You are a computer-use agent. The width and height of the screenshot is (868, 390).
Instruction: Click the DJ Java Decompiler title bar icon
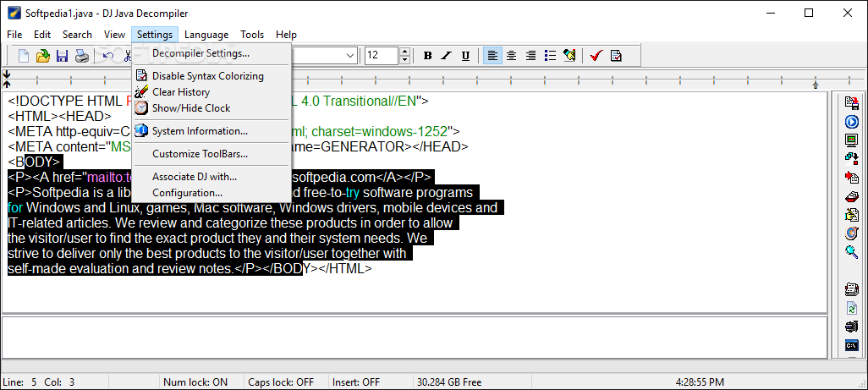click(13, 13)
